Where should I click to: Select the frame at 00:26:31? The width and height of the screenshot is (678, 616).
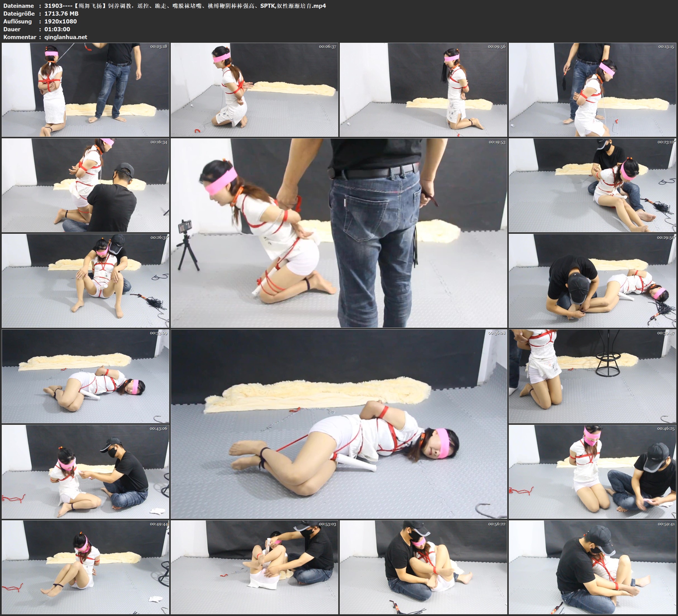click(x=85, y=281)
